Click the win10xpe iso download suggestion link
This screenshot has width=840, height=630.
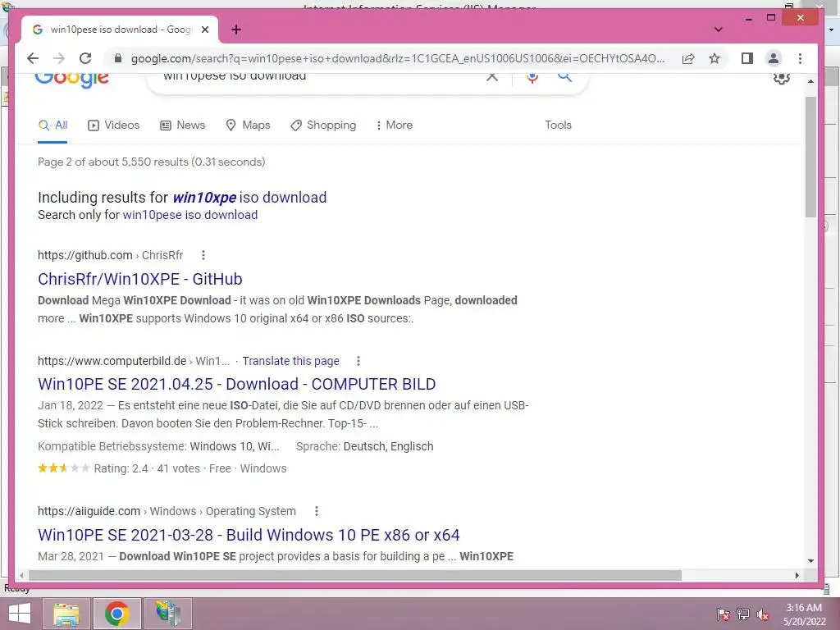pyautogui.click(x=249, y=198)
